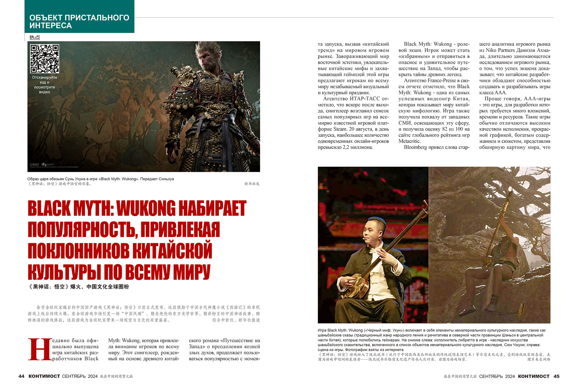Click the Sun Wukong game artwork image

click(x=144, y=106)
